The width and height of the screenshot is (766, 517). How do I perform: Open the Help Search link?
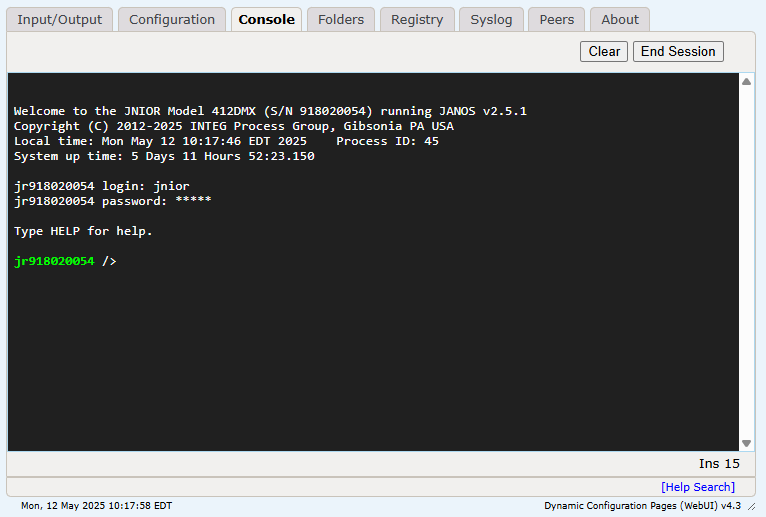tap(697, 487)
